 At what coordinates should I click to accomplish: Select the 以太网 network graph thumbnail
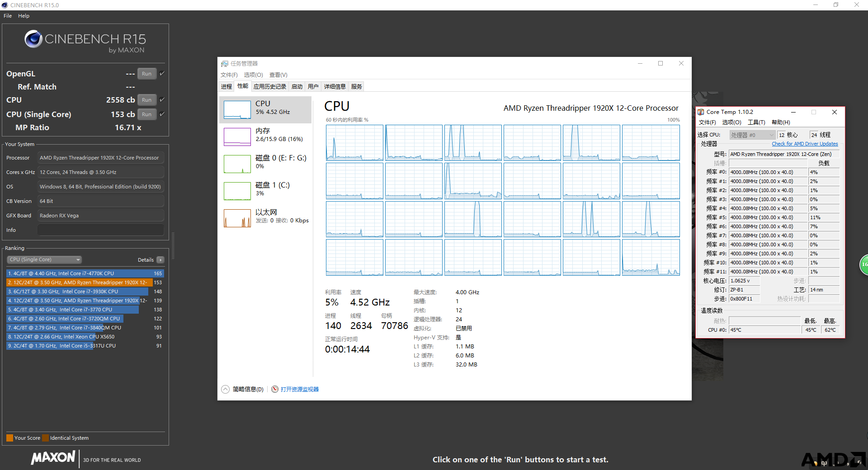(237, 218)
